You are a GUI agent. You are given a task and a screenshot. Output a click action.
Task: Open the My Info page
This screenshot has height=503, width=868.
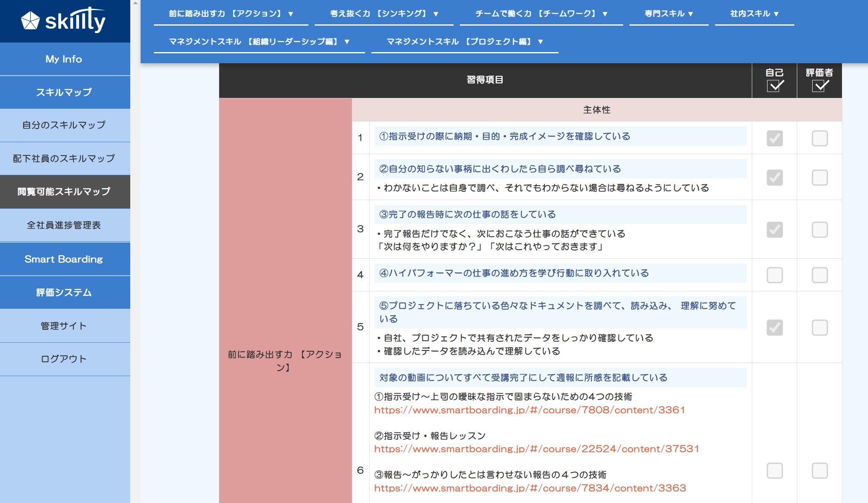(65, 59)
